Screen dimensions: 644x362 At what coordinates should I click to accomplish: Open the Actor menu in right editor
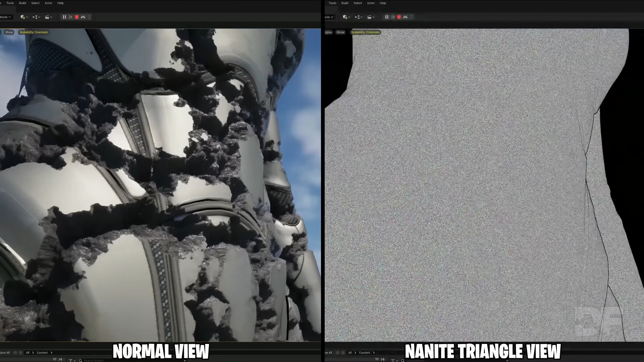point(371,3)
